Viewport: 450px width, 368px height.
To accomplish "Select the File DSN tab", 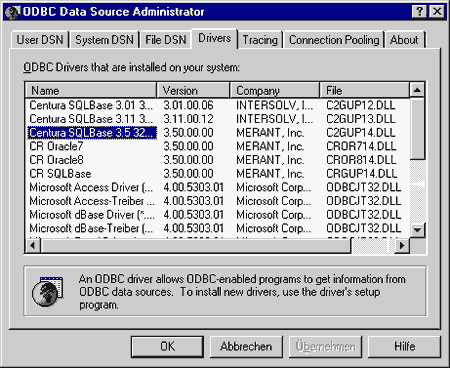I will [x=166, y=40].
